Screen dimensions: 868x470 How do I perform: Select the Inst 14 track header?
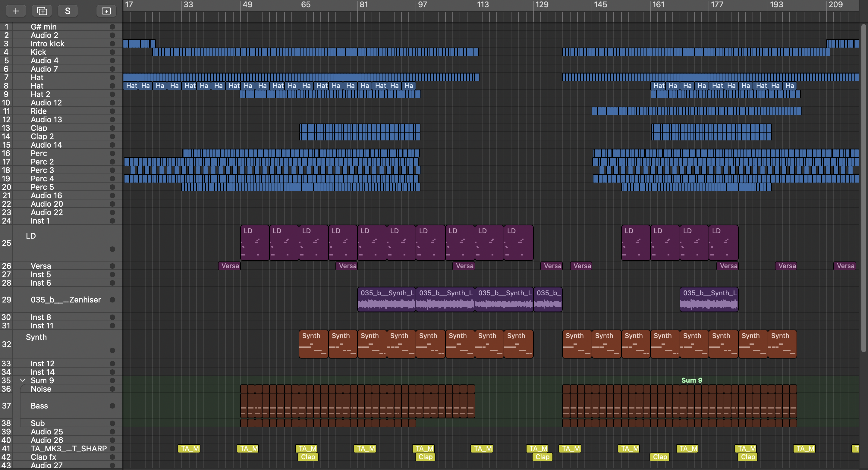coord(61,371)
